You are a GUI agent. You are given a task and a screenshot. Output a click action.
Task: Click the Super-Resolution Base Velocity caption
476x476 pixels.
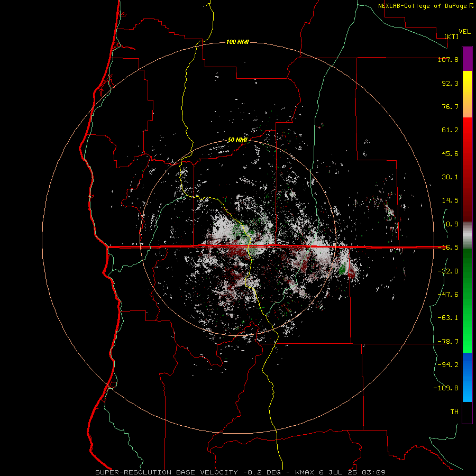point(241,472)
